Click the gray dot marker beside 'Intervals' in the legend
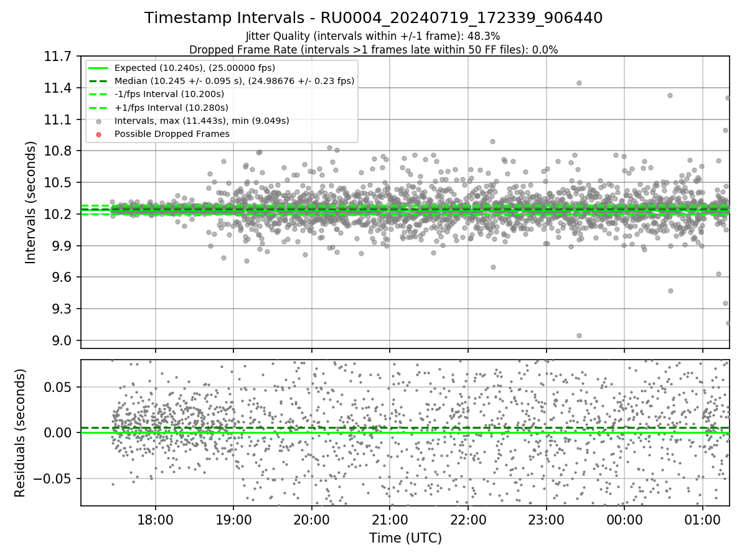 99,121
